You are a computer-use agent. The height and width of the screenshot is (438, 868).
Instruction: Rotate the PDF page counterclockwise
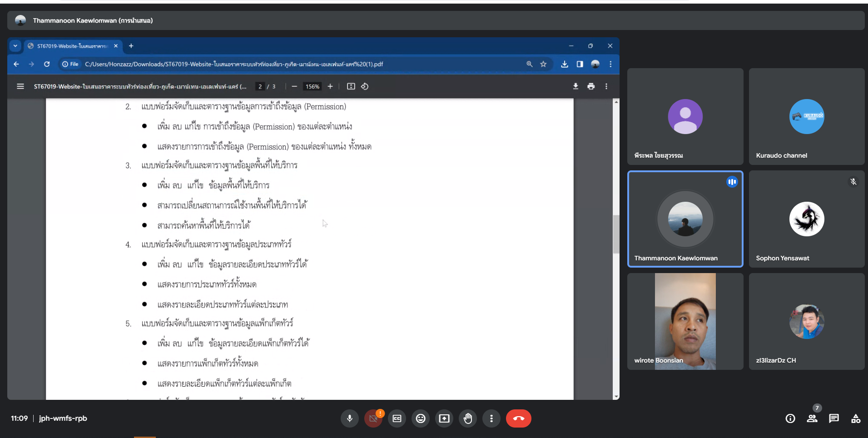pyautogui.click(x=365, y=86)
